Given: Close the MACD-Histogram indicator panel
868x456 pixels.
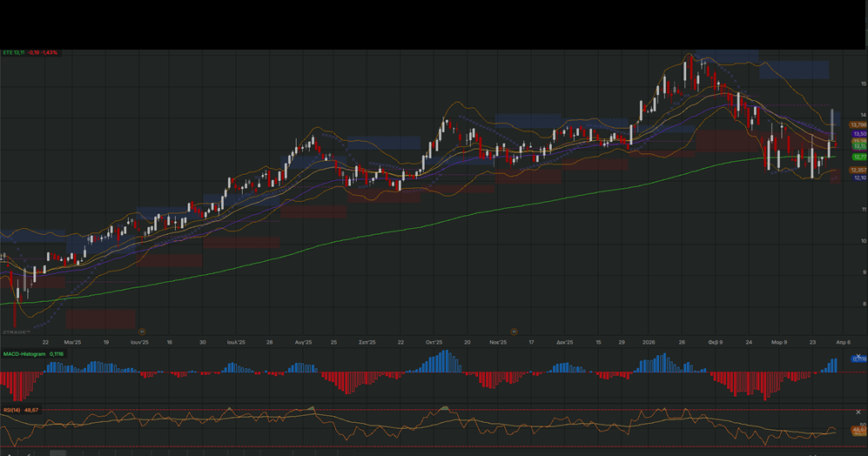Looking at the screenshot, I should 858,357.
